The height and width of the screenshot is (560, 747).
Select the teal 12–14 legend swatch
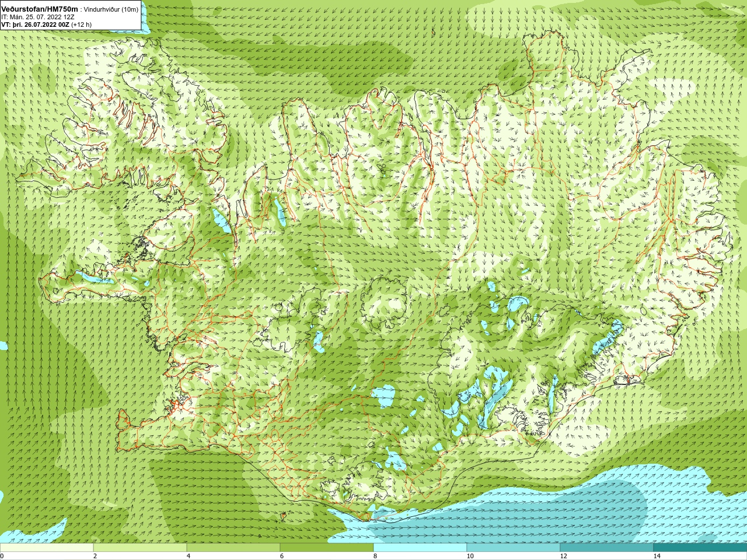[x=607, y=548]
